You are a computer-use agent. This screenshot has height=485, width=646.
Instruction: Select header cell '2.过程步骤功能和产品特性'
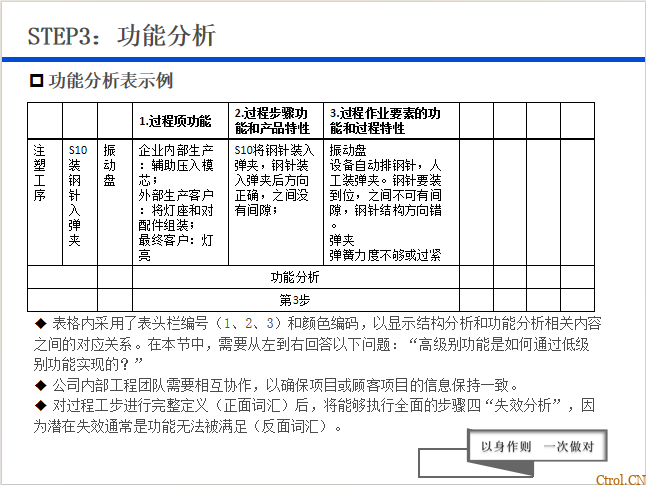(x=276, y=121)
